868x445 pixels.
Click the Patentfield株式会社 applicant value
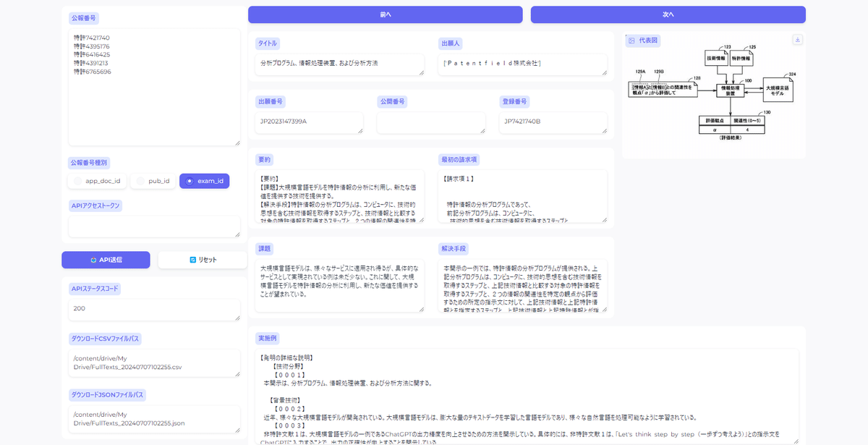click(x=492, y=63)
